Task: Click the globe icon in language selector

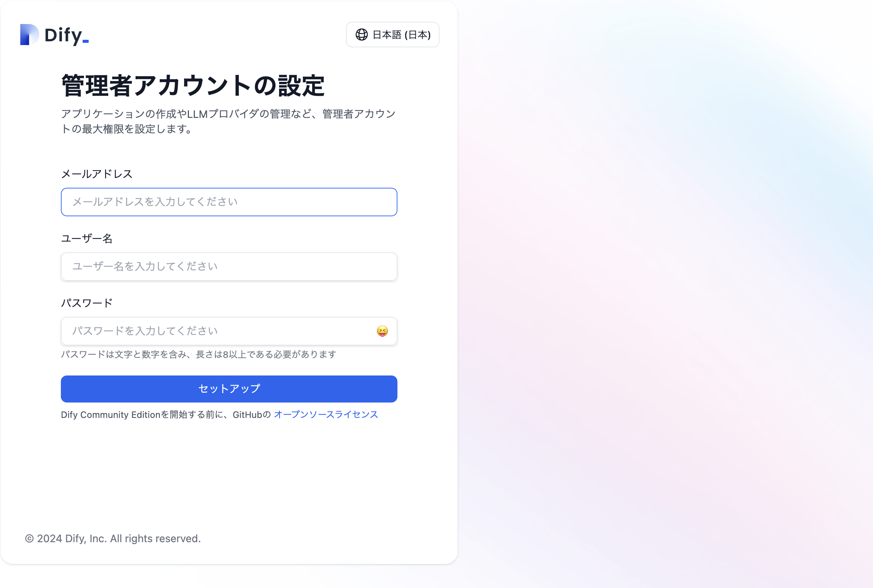Action: pos(361,35)
